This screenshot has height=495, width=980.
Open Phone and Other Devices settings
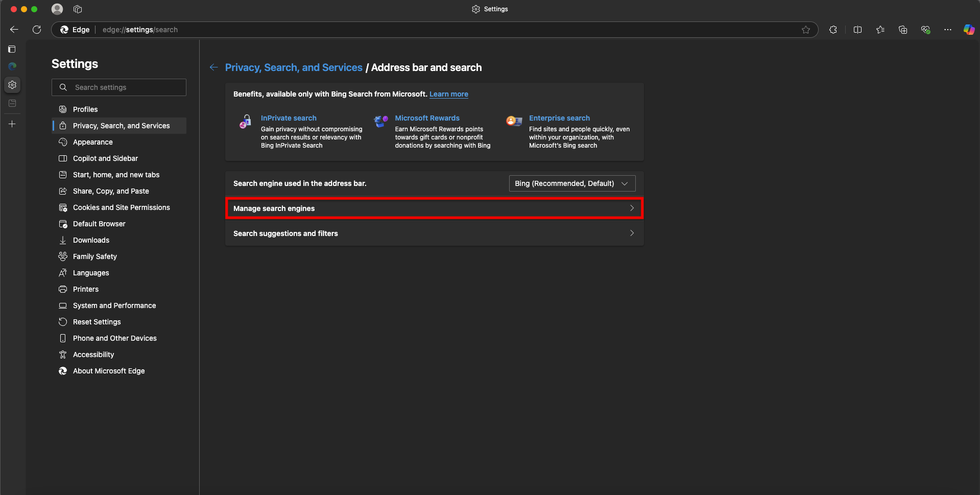click(x=119, y=338)
